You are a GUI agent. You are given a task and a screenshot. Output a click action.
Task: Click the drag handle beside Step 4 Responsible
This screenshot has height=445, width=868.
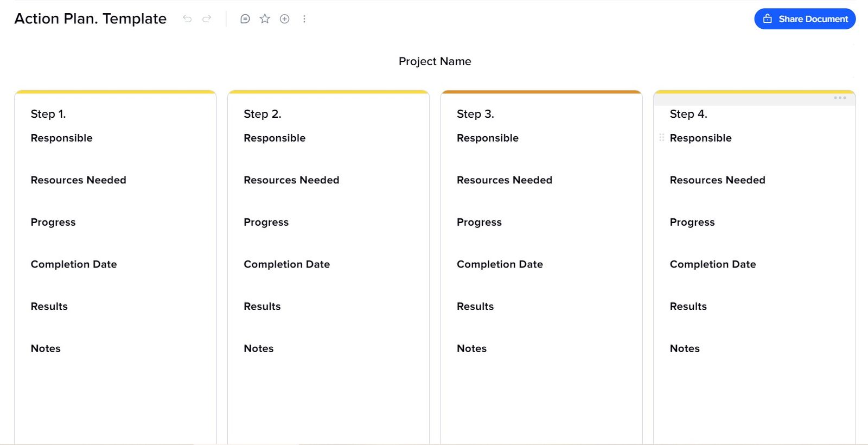[x=661, y=138]
